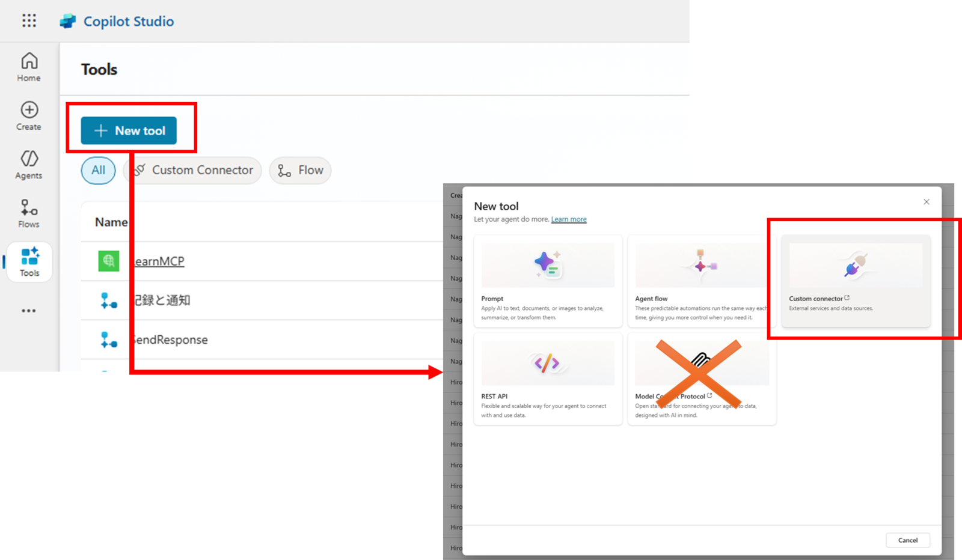Click Cancel in the New tool dialog
Viewport: 962px width, 560px height.
(x=908, y=540)
